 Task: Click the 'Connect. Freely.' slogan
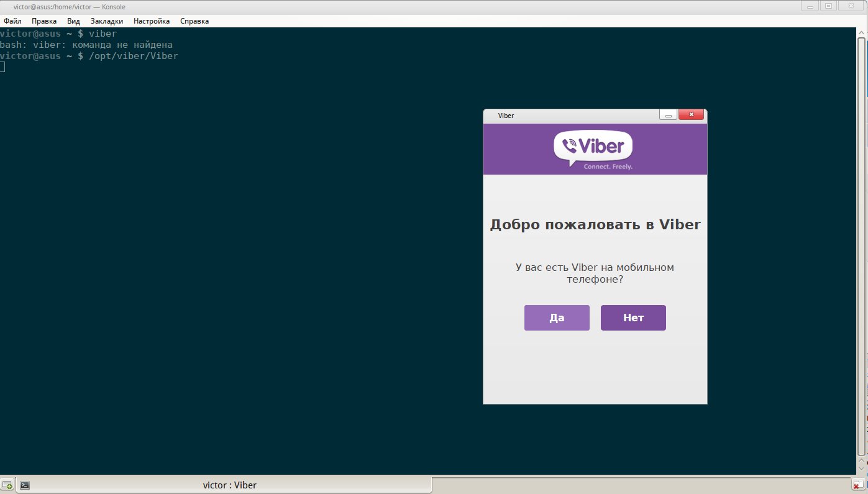tap(608, 167)
